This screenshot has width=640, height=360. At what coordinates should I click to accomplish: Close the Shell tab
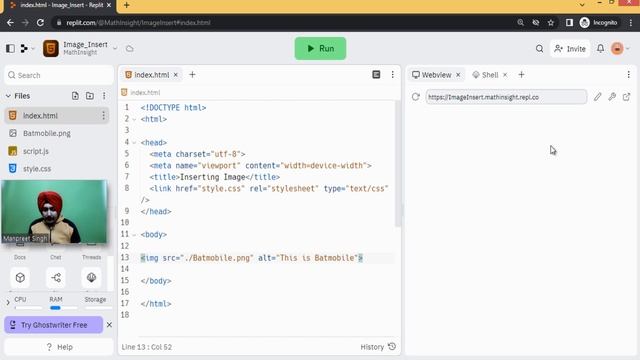pos(505,75)
